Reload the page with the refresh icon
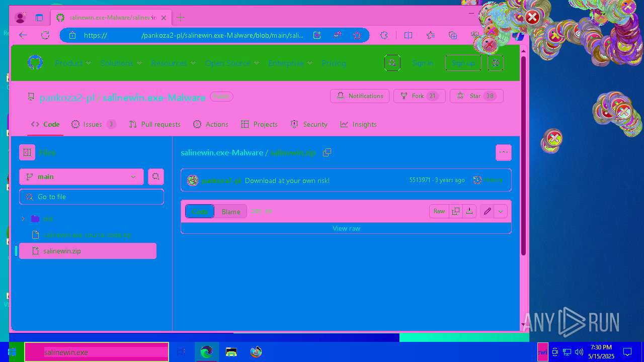Screen dimensions: 644x362 pyautogui.click(x=45, y=35)
